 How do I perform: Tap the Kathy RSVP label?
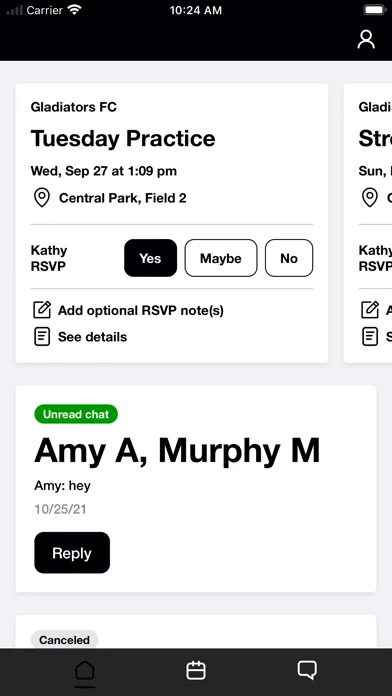pos(49,258)
